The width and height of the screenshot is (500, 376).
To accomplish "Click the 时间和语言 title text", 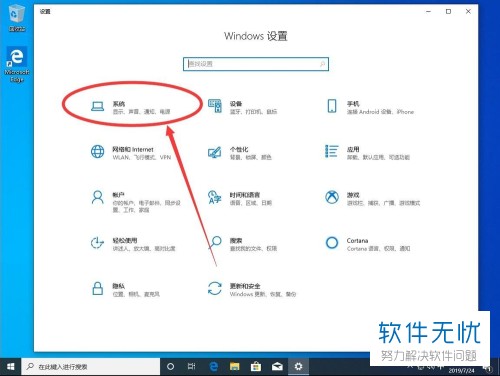I will click(x=245, y=195).
